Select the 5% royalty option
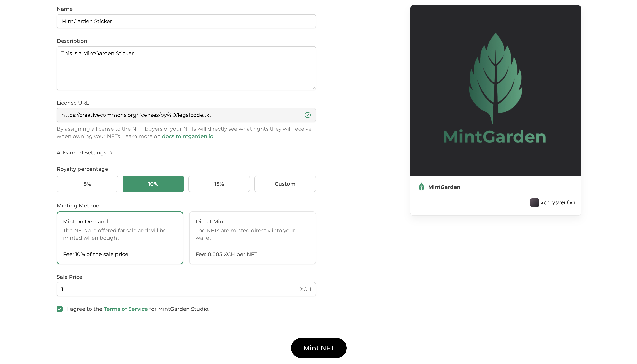Image resolution: width=637 pixels, height=364 pixels. click(87, 184)
